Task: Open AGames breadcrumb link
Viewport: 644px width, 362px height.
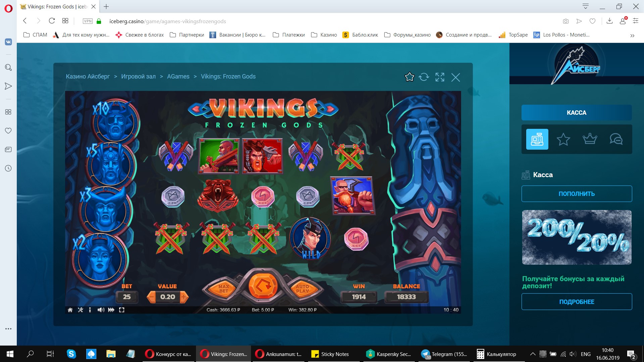Action: 178,76
